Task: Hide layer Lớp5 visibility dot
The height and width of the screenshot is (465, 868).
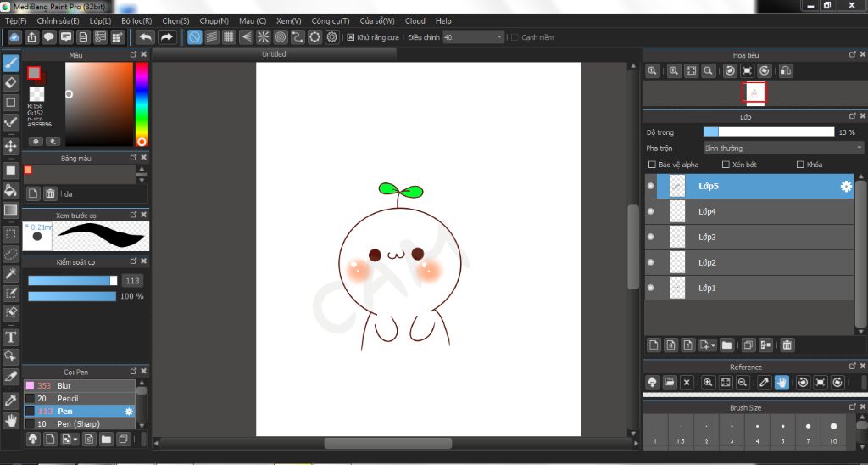Action: pyautogui.click(x=650, y=186)
